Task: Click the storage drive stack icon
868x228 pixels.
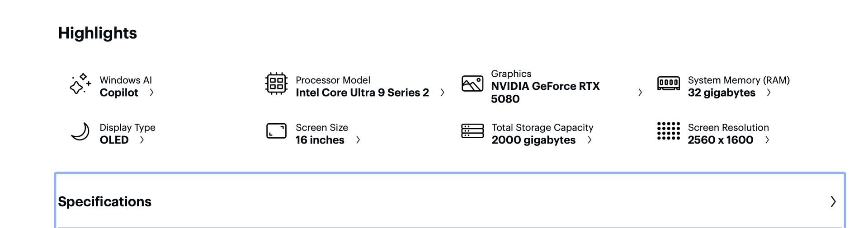Action: (472, 131)
